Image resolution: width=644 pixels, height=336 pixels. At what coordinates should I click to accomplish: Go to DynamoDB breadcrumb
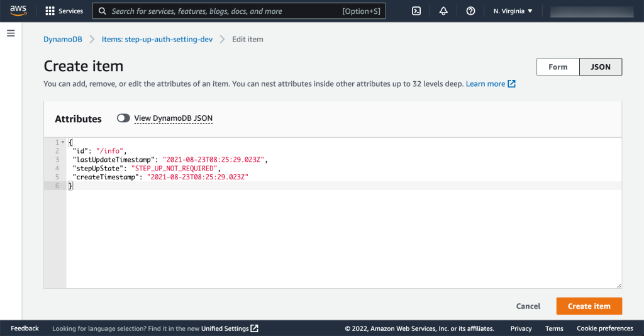click(63, 40)
